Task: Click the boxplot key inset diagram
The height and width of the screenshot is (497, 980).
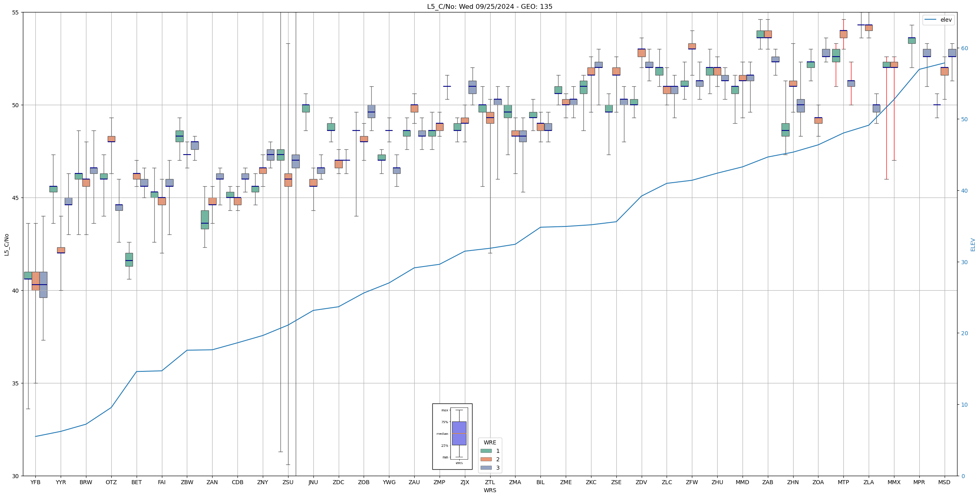Action: pos(452,436)
